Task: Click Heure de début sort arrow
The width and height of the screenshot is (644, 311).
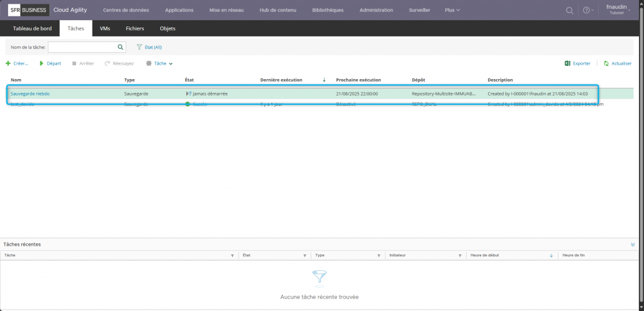Action: 551,256
